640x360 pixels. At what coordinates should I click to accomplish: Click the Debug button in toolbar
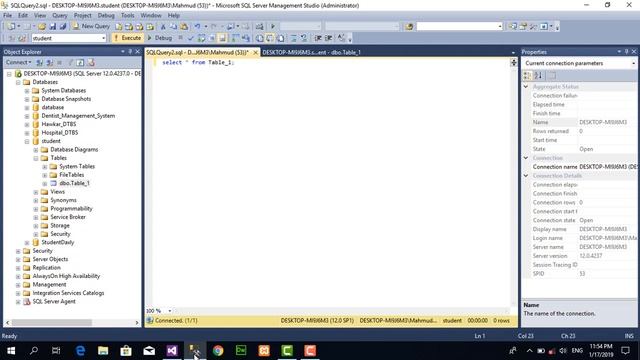[x=160, y=38]
